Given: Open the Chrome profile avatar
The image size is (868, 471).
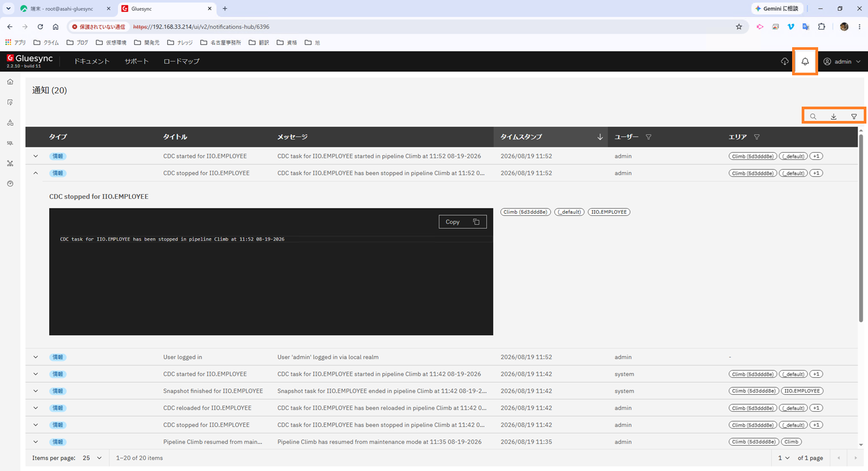Looking at the screenshot, I should click(x=844, y=27).
